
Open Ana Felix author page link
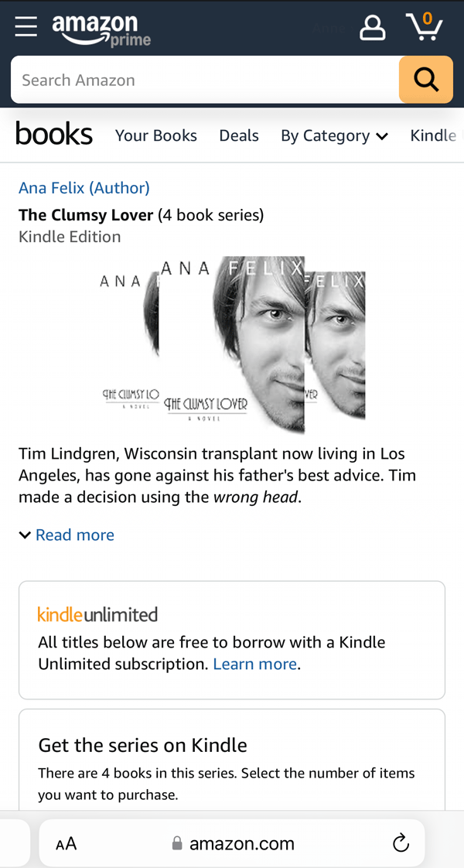point(84,188)
